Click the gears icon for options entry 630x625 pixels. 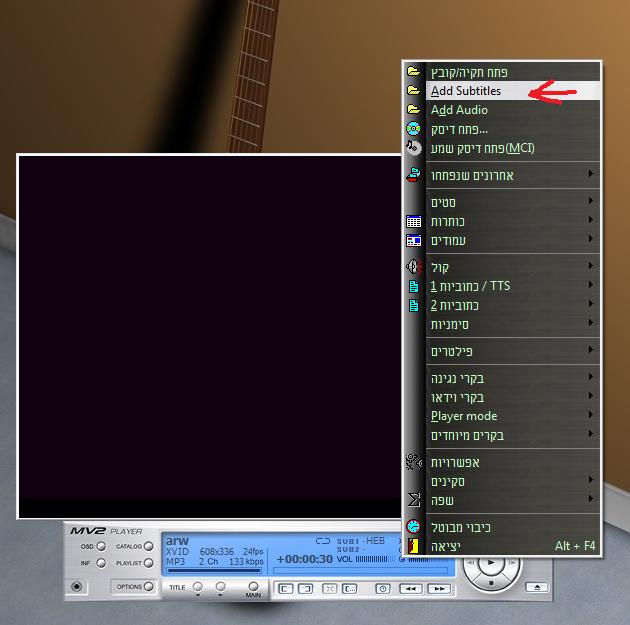[x=414, y=462]
